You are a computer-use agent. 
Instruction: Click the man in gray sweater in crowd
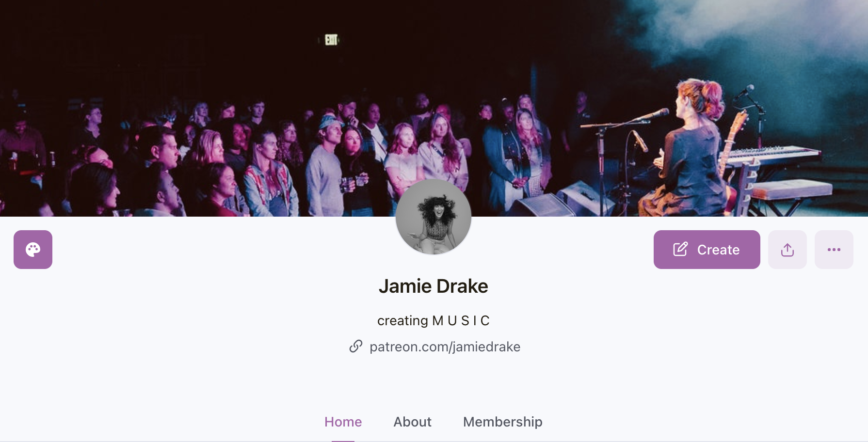326,170
